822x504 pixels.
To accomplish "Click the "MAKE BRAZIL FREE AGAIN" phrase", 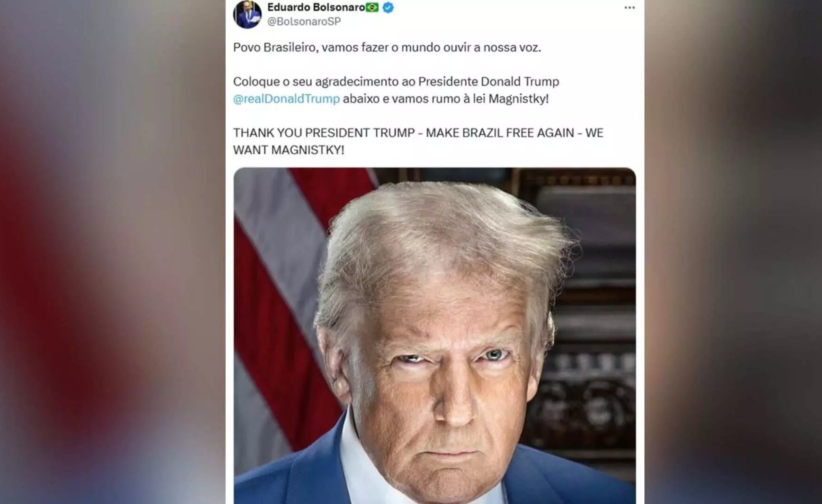I will point(500,133).
